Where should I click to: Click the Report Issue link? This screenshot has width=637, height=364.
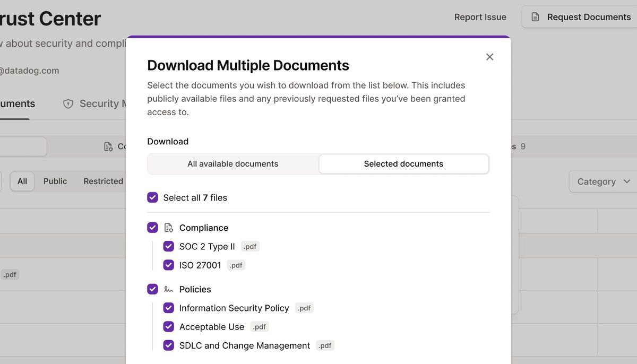coord(480,17)
